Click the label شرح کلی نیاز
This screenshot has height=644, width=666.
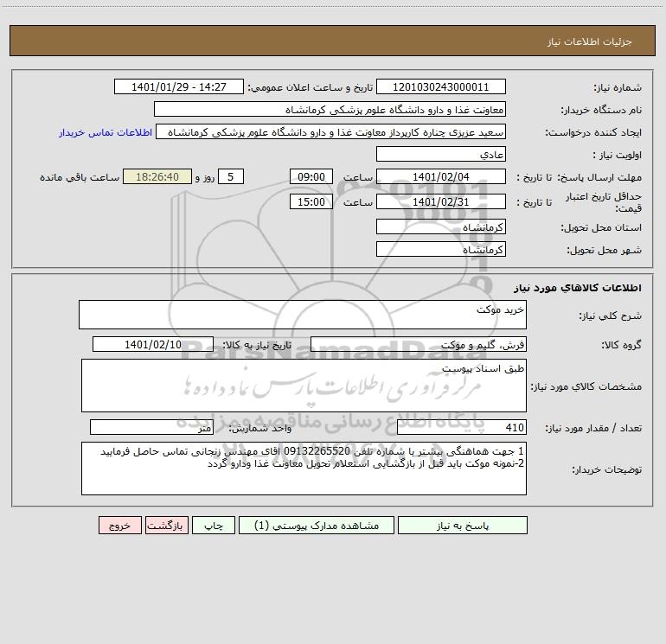click(x=611, y=316)
